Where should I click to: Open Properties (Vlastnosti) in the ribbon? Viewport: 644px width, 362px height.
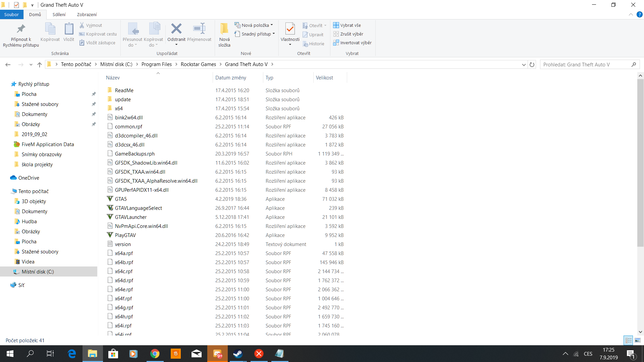pyautogui.click(x=290, y=34)
